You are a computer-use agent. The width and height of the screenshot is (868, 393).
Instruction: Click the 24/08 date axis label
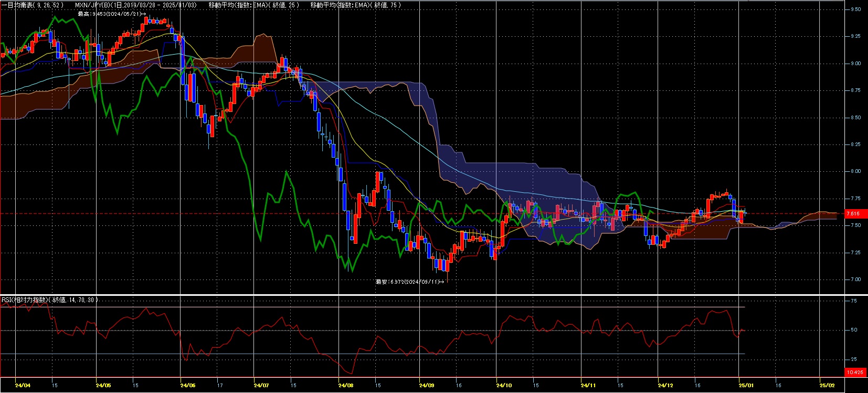click(x=346, y=385)
